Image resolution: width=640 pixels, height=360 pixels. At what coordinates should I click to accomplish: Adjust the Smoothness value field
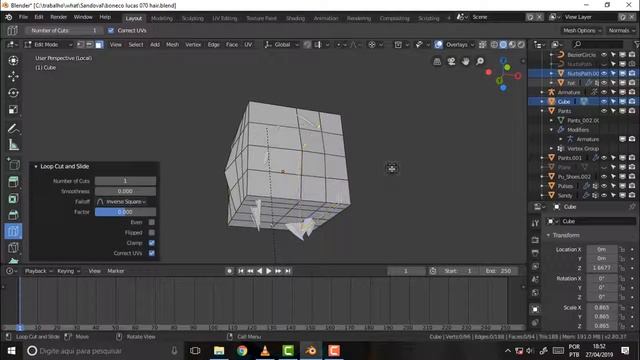[x=125, y=191]
